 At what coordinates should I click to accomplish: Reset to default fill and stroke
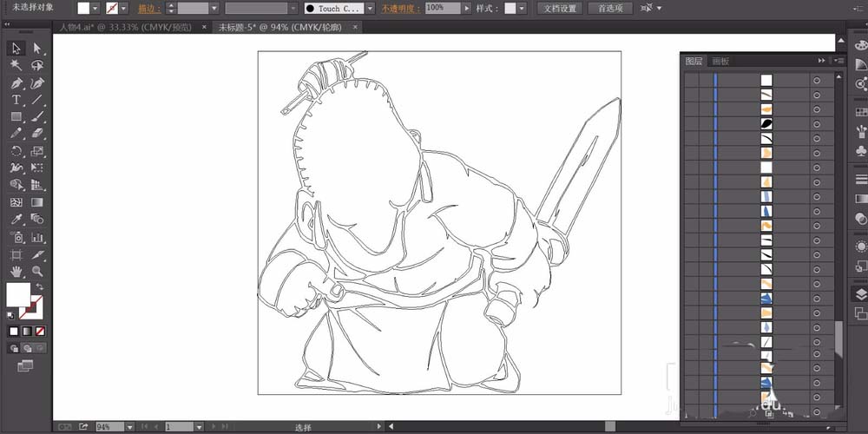coord(10,316)
